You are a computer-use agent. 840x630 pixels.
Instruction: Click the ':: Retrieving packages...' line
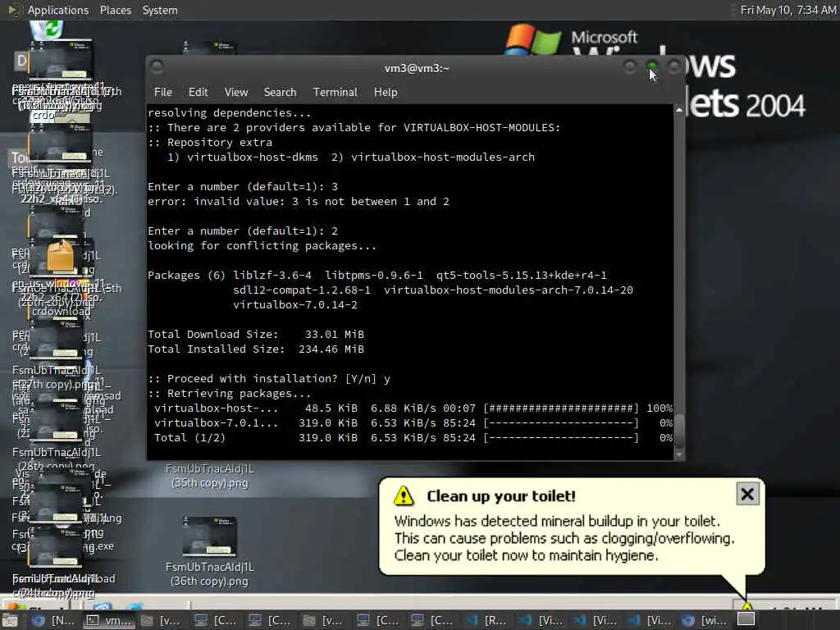[x=230, y=393]
